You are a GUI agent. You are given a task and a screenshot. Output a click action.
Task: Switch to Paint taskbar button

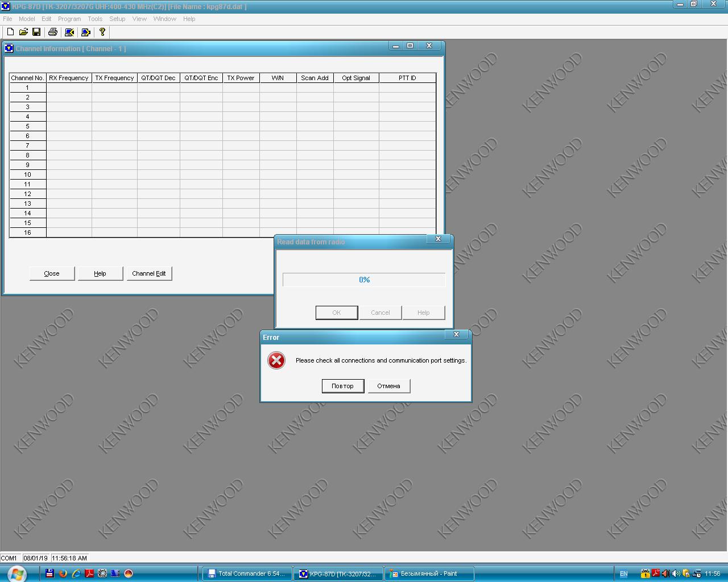(429, 573)
